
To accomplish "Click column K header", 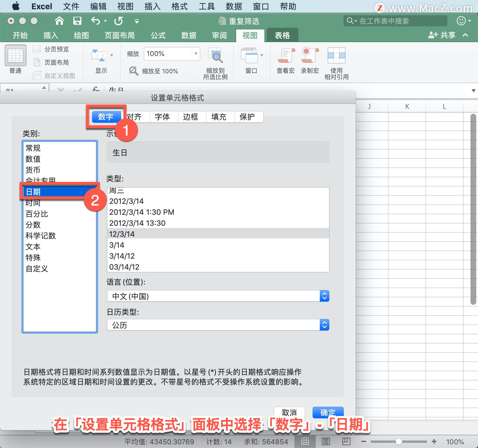I will click(407, 107).
